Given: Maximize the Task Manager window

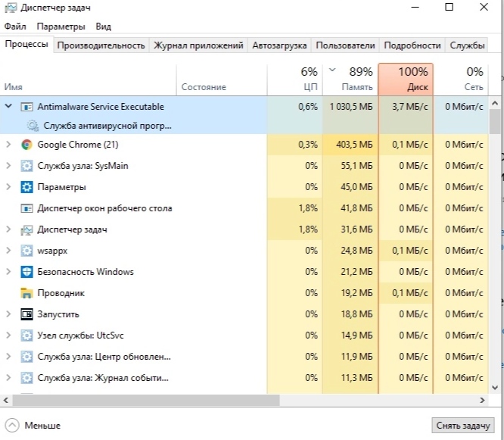Looking at the screenshot, I should (449, 7).
